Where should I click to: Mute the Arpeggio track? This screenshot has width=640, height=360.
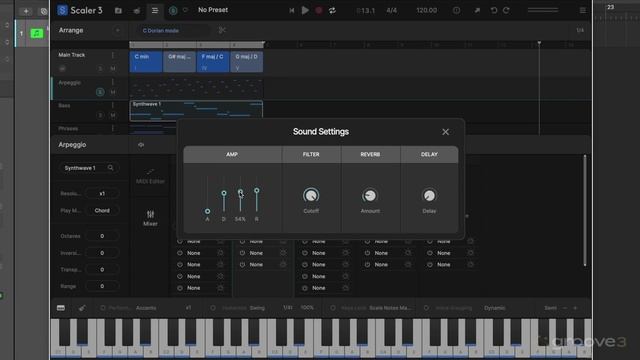(113, 92)
